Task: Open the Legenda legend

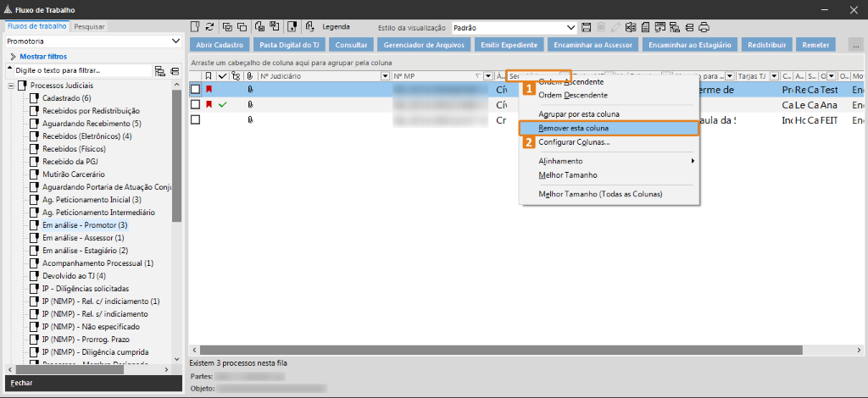Action: click(336, 26)
